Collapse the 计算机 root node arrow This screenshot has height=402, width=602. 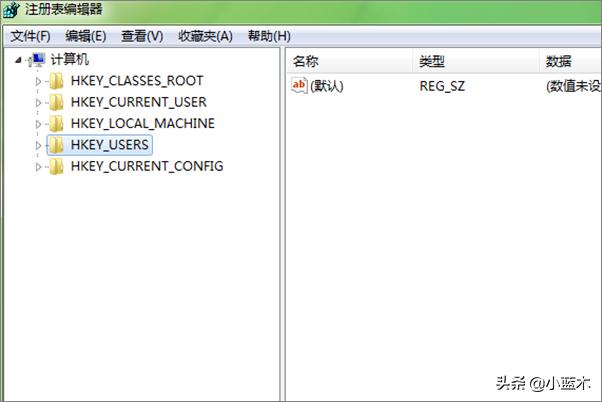pos(18,60)
